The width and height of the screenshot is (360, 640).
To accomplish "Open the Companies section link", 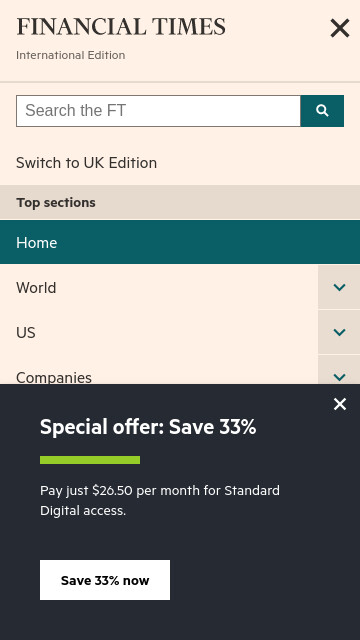I will 54,377.
